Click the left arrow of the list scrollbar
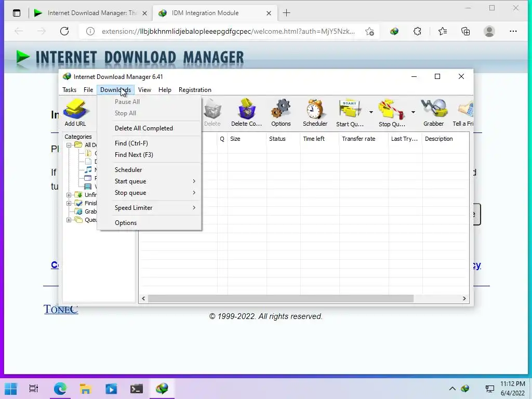532x399 pixels. pos(143,299)
